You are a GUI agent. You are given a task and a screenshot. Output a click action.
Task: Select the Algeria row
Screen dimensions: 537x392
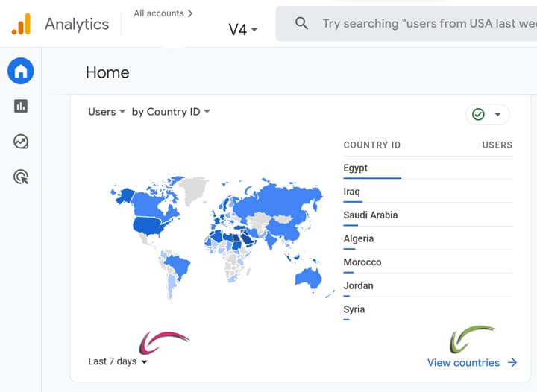pos(428,238)
